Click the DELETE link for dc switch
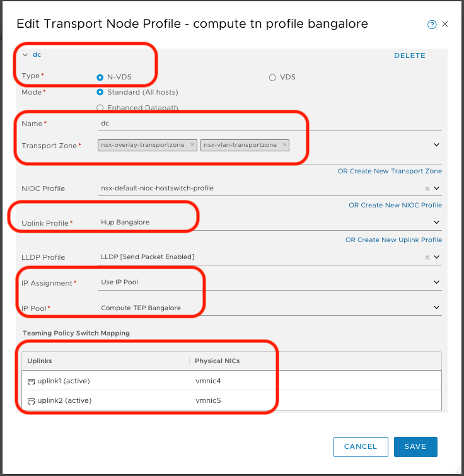Screen dimensions: 464x476 [409, 55]
